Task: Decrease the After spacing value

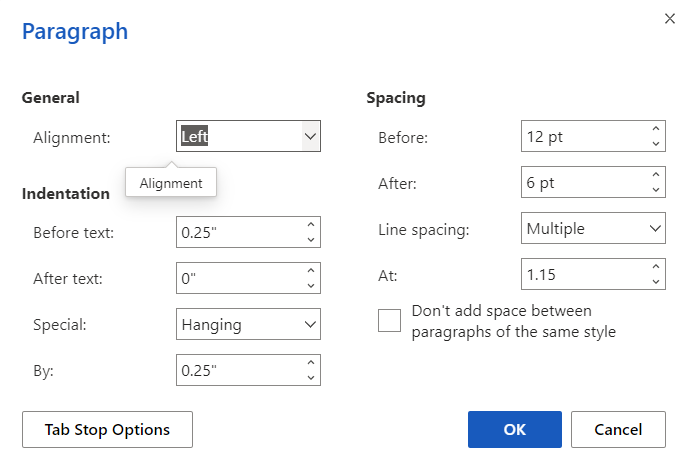Action: coord(655,190)
